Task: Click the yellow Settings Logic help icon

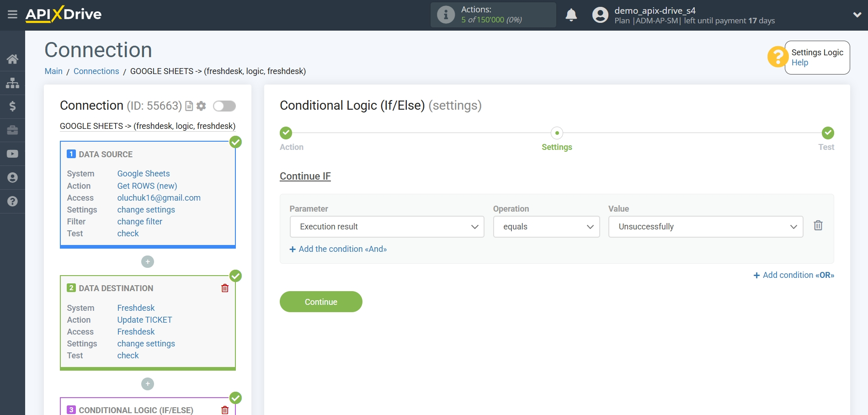Action: tap(777, 57)
